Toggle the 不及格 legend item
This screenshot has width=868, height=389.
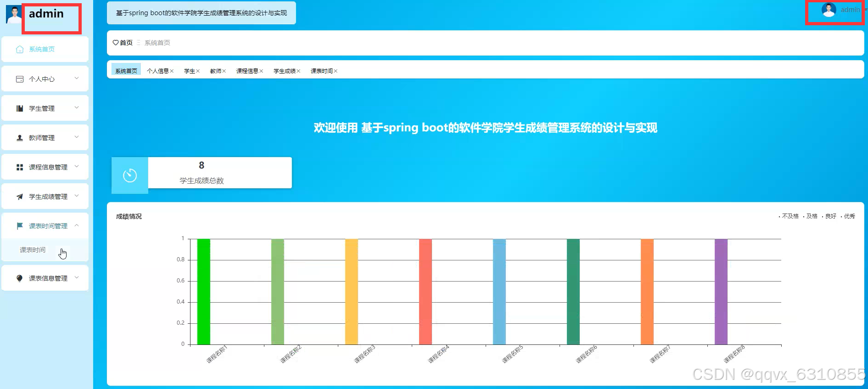coord(789,216)
